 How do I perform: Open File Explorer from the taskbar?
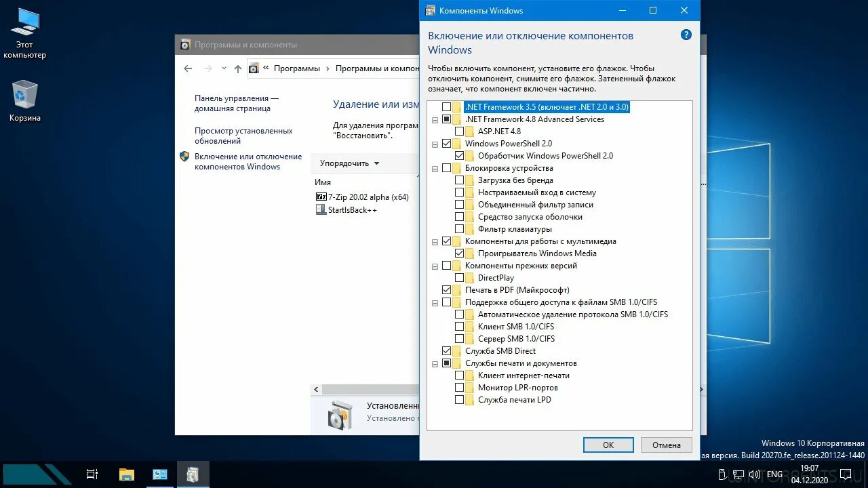126,474
